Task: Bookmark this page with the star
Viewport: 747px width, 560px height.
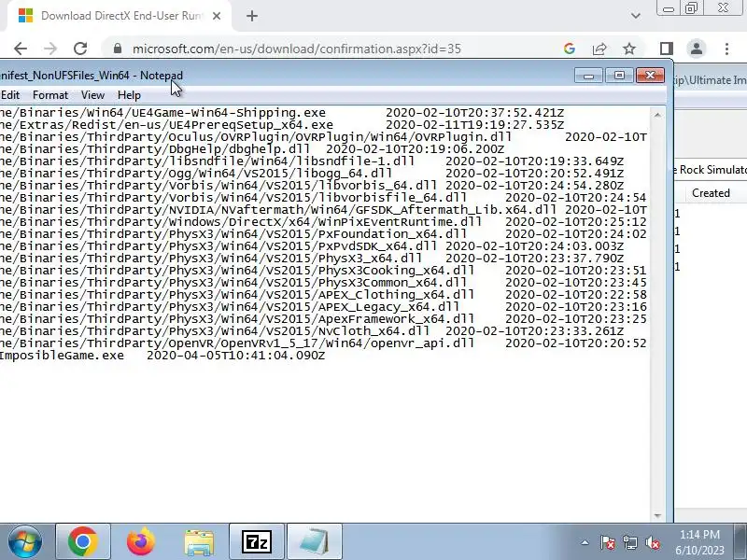Action: point(629,49)
